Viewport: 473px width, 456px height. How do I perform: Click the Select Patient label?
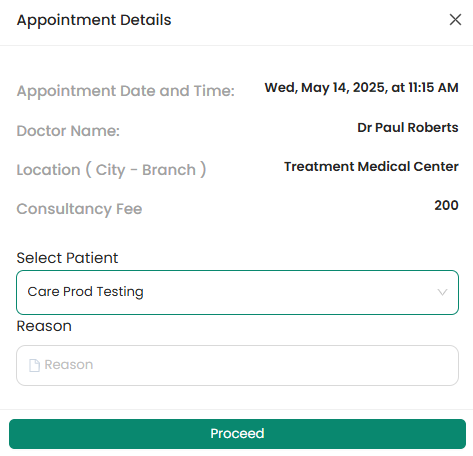[67, 258]
